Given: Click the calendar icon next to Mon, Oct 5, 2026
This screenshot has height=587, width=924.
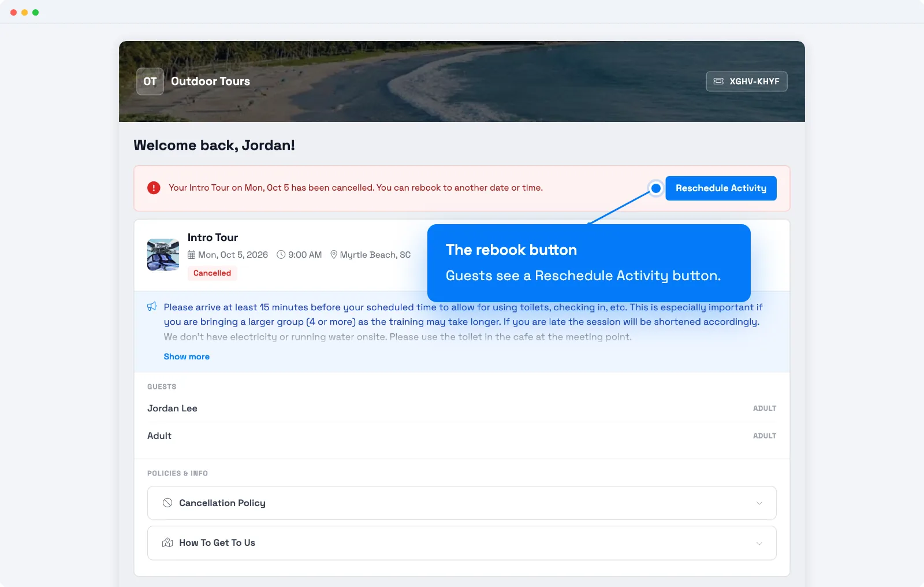Looking at the screenshot, I should (192, 255).
